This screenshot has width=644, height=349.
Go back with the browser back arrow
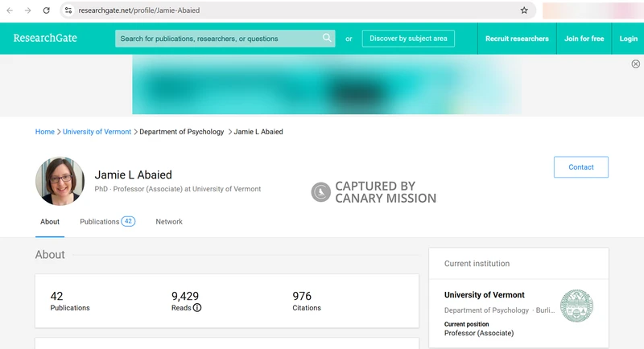(x=10, y=10)
